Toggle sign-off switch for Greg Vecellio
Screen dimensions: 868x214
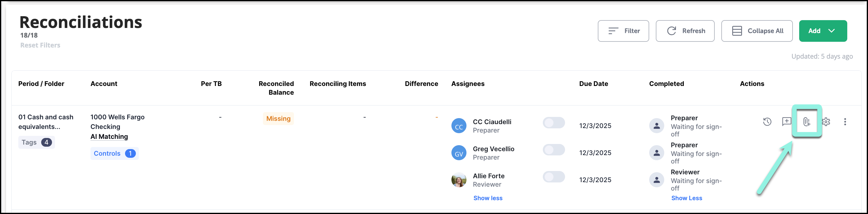(x=553, y=150)
